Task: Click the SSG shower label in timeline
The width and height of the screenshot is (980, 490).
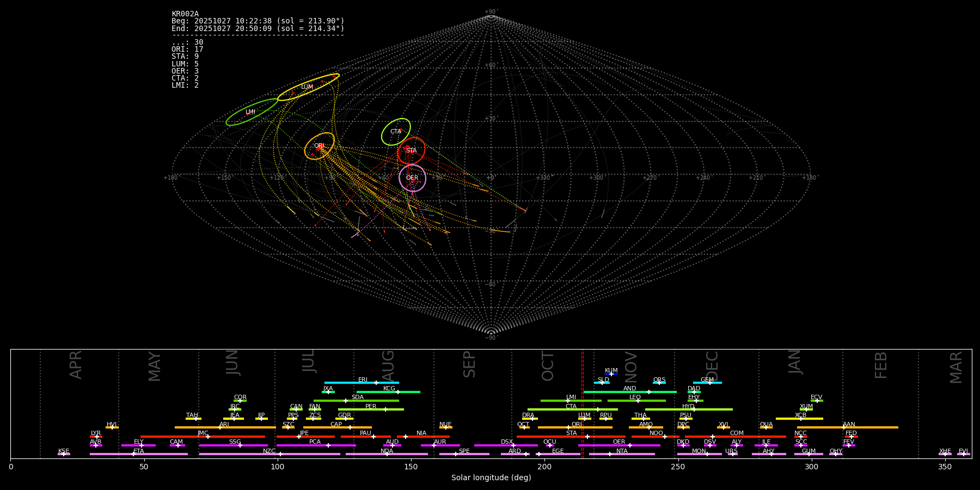Action: (x=235, y=442)
